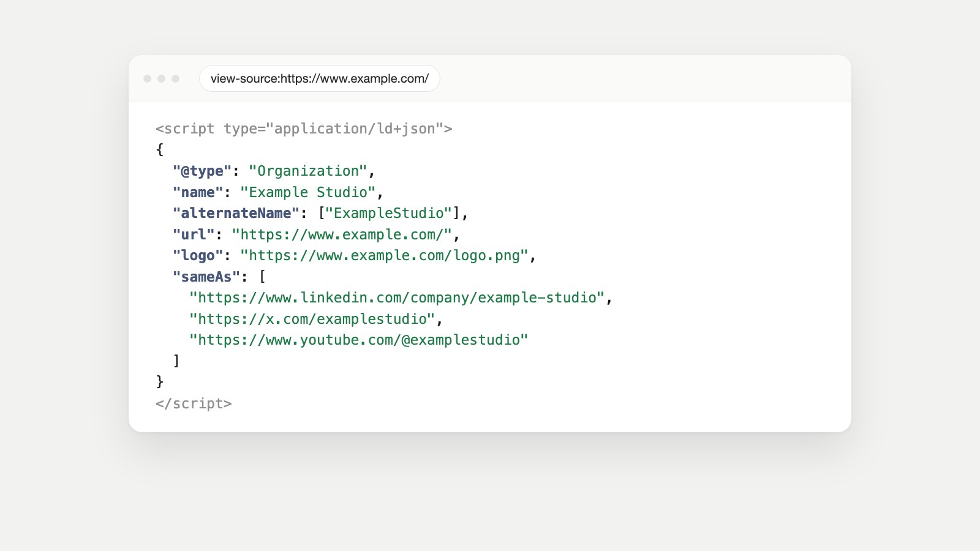Click the closing </script> tag
The image size is (980, 551).
click(194, 403)
